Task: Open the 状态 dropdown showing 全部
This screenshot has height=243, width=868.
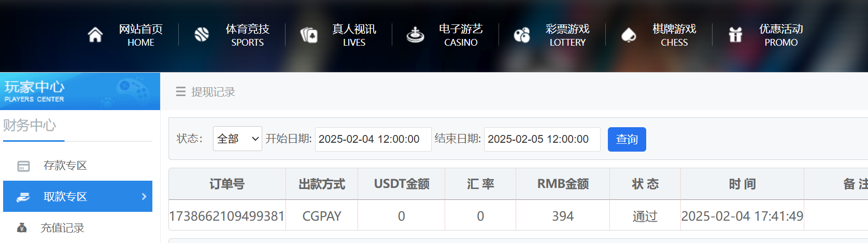Action: tap(237, 139)
